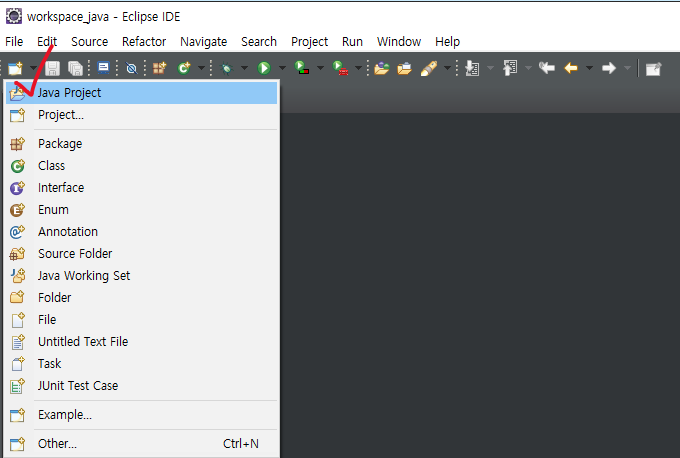Open the Run menu
Screen dimensions: 680x458
pos(352,42)
